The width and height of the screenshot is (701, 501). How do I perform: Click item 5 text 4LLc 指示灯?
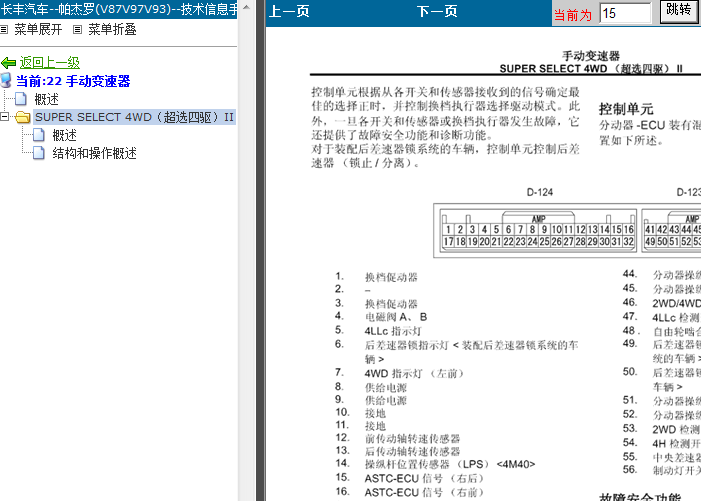pos(393,331)
